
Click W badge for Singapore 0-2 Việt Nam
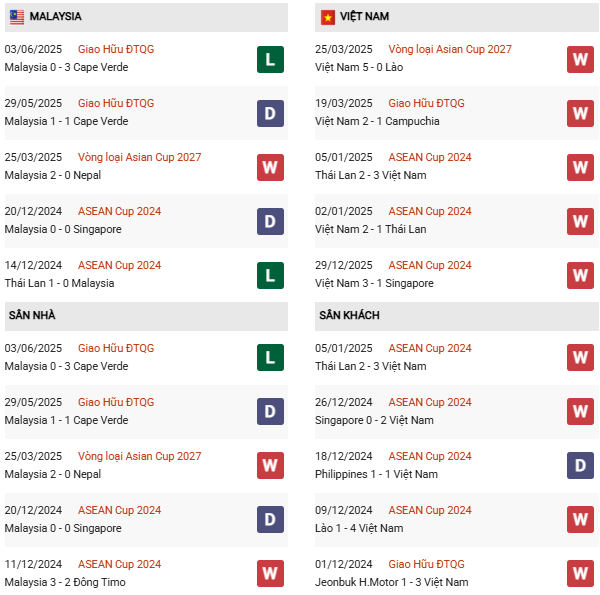[x=580, y=411]
